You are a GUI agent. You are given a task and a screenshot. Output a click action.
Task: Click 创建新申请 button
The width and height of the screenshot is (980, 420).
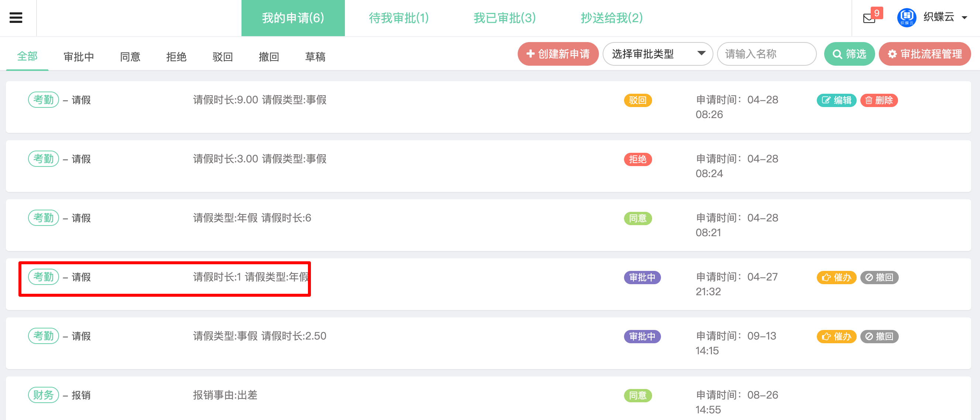(558, 54)
